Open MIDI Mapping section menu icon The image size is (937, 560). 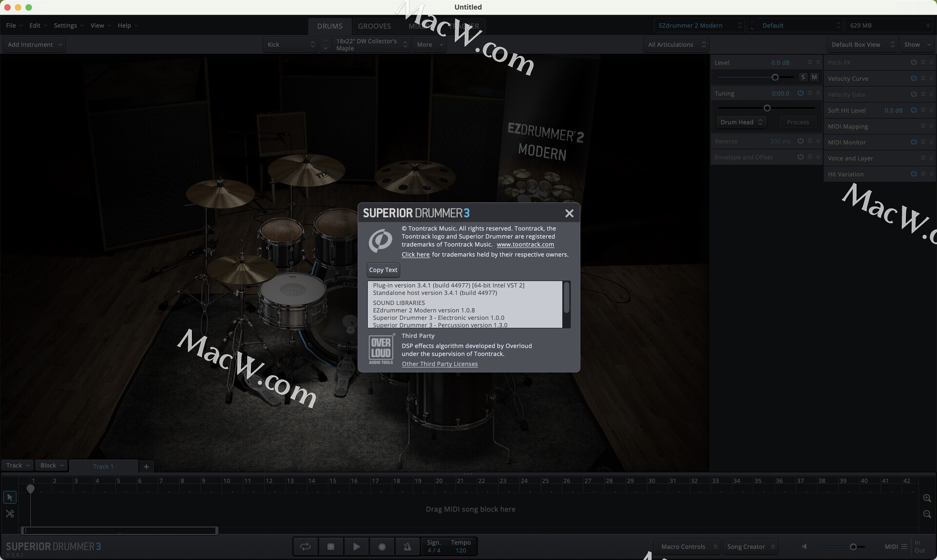tap(923, 126)
